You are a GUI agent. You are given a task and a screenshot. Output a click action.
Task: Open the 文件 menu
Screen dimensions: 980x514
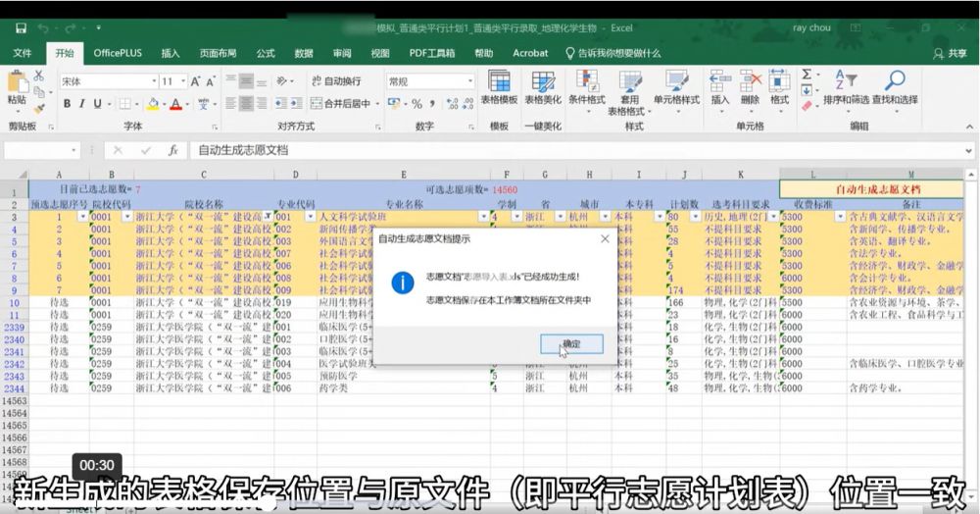(22, 53)
